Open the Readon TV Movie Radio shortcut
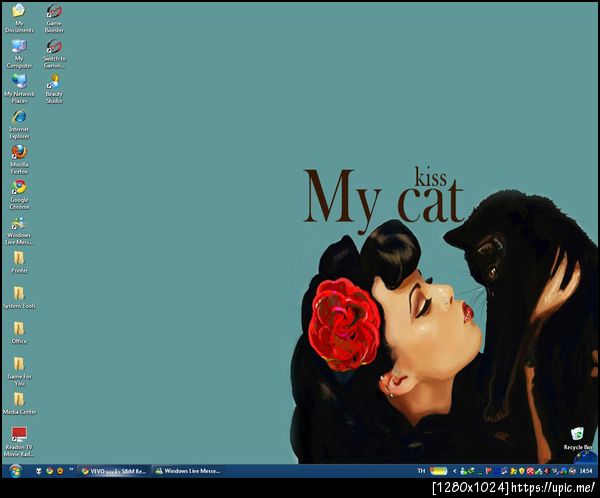This screenshot has width=600, height=498. point(19,442)
